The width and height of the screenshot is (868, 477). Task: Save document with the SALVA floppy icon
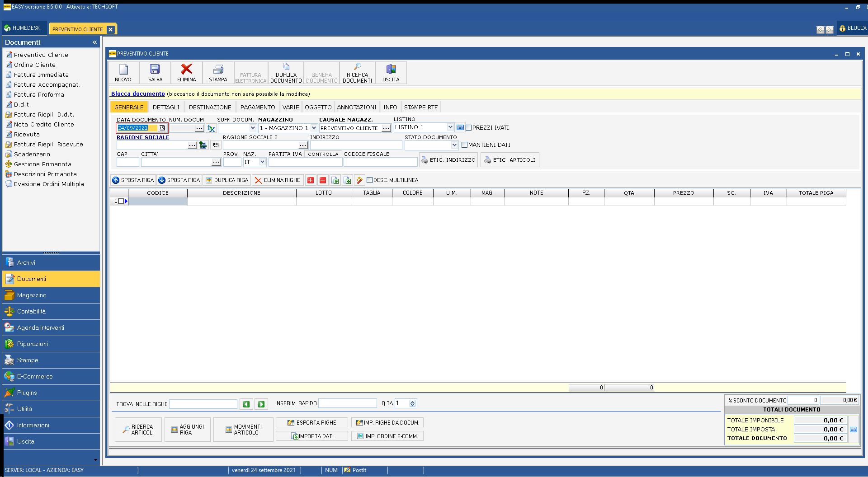155,73
